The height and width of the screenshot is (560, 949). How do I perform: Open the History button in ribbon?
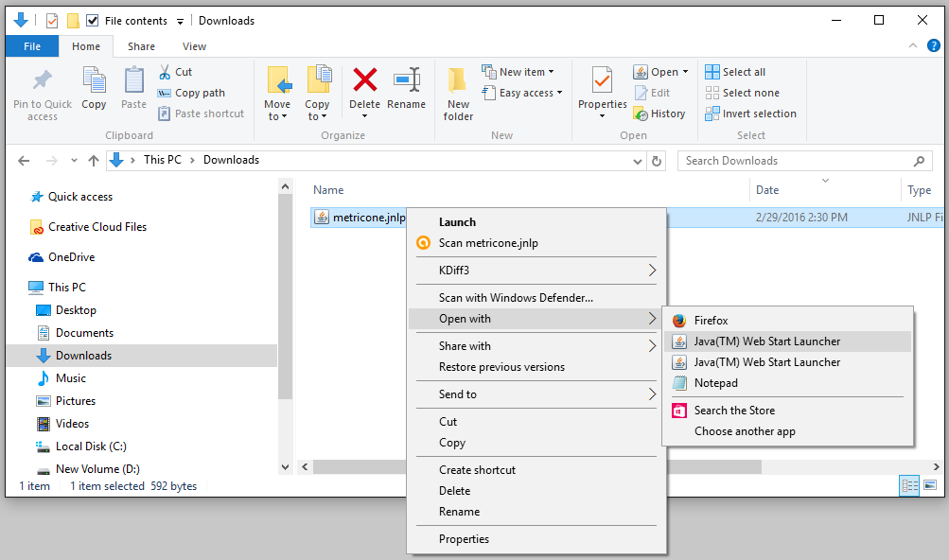pos(659,114)
